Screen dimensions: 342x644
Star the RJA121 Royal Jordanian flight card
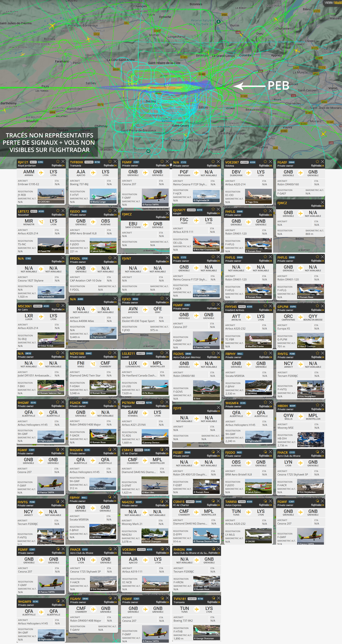58,162
